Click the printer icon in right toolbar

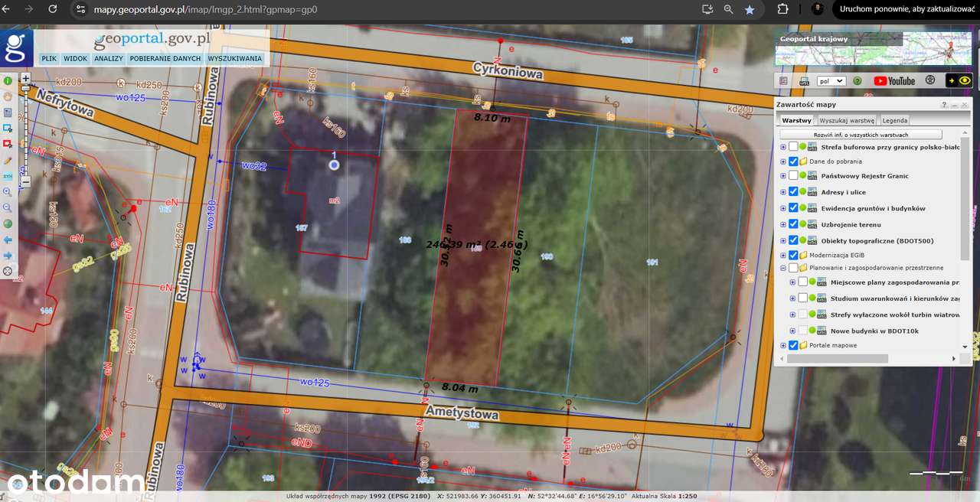point(804,80)
